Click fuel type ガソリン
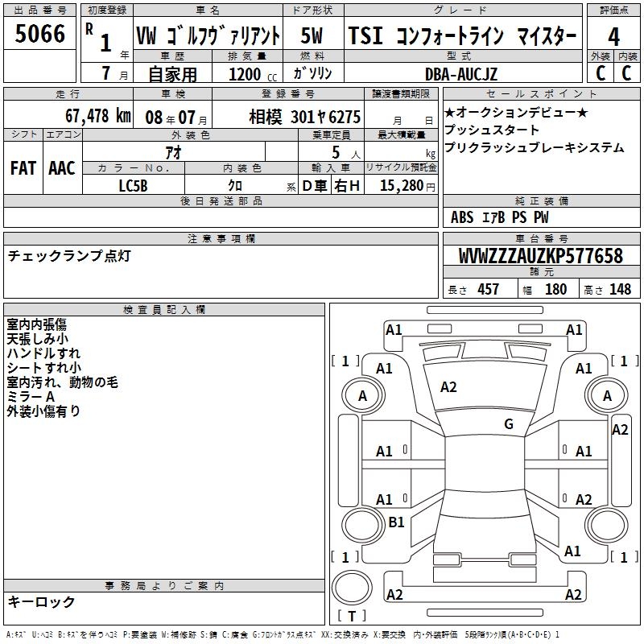 pos(312,73)
